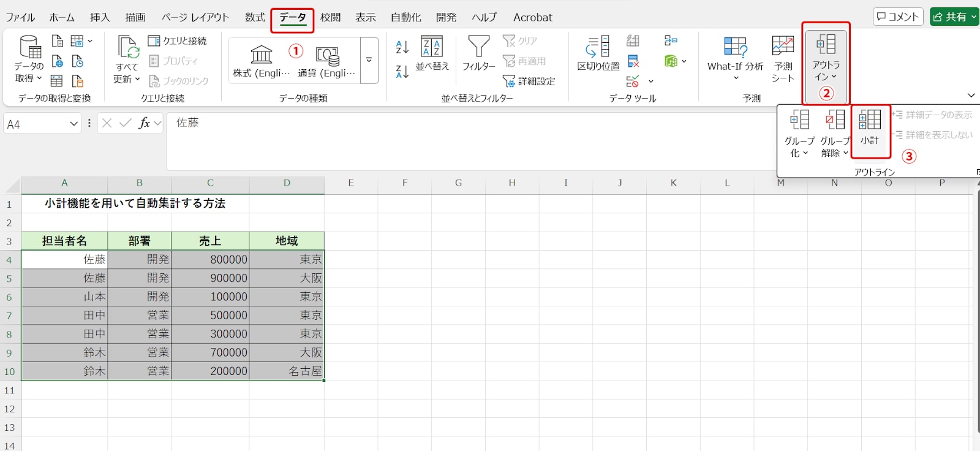The image size is (980, 451).
Task: Select the データ tab
Action: 293,18
